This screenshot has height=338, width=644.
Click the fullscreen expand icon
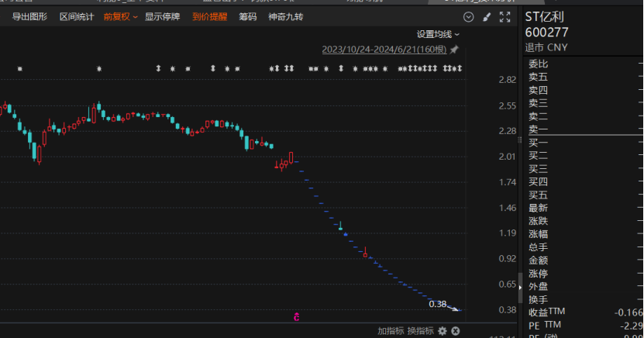click(505, 16)
